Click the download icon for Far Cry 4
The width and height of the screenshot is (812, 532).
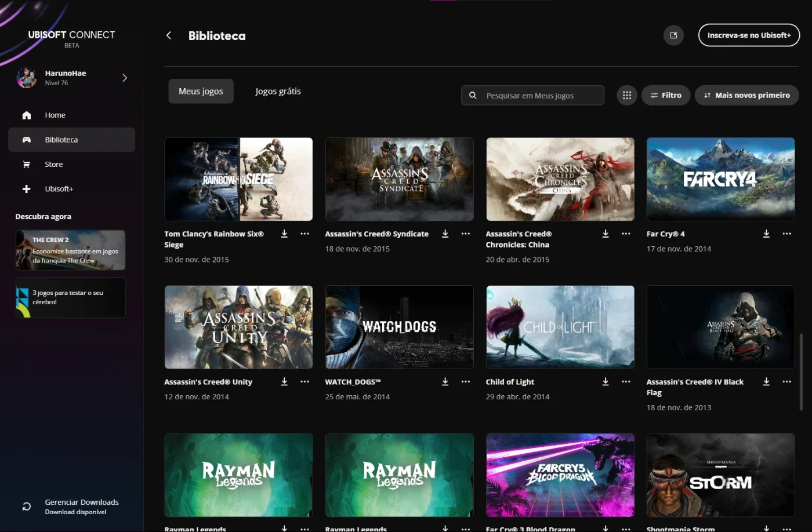coord(766,234)
